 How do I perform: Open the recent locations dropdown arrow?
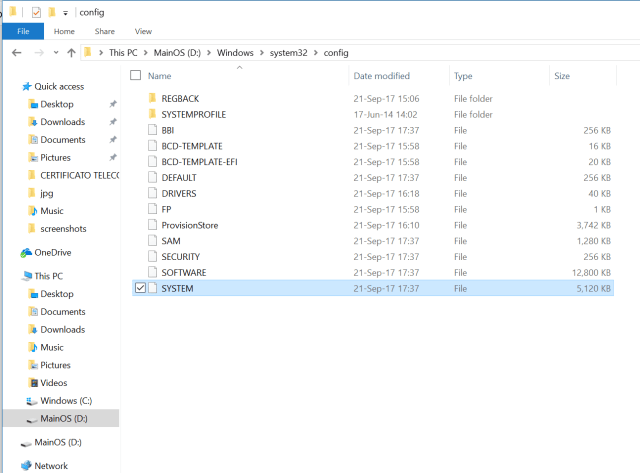coord(54,52)
